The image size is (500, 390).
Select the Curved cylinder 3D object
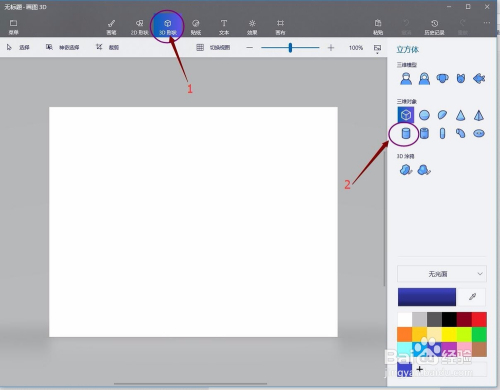coord(461,134)
